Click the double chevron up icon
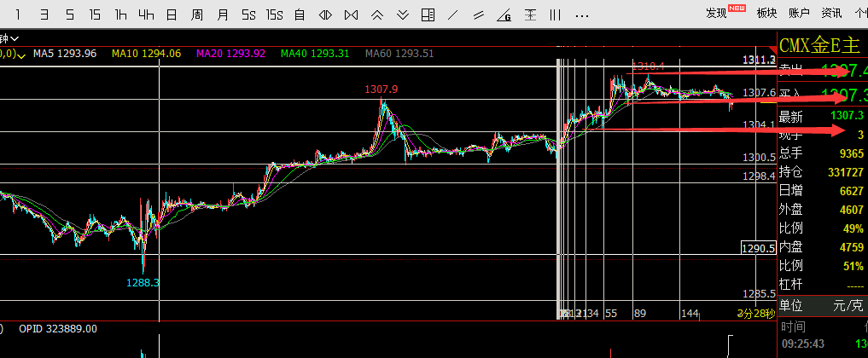The width and height of the screenshot is (868, 358). pos(376,14)
